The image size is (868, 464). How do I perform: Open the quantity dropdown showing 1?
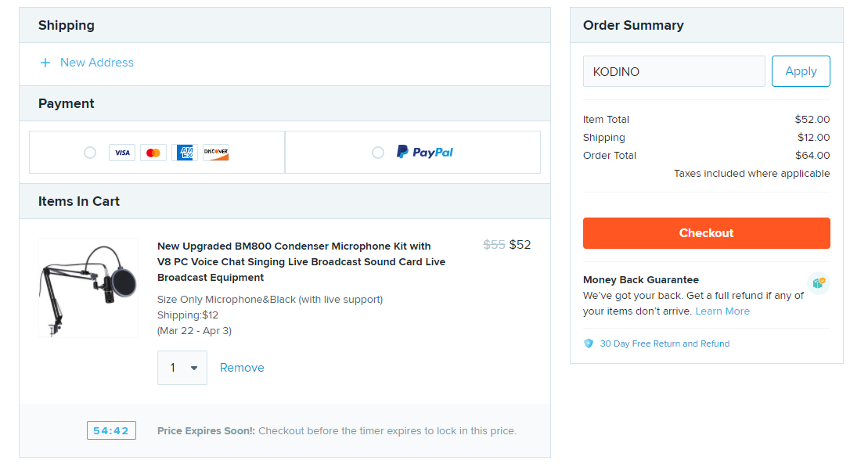(x=182, y=368)
